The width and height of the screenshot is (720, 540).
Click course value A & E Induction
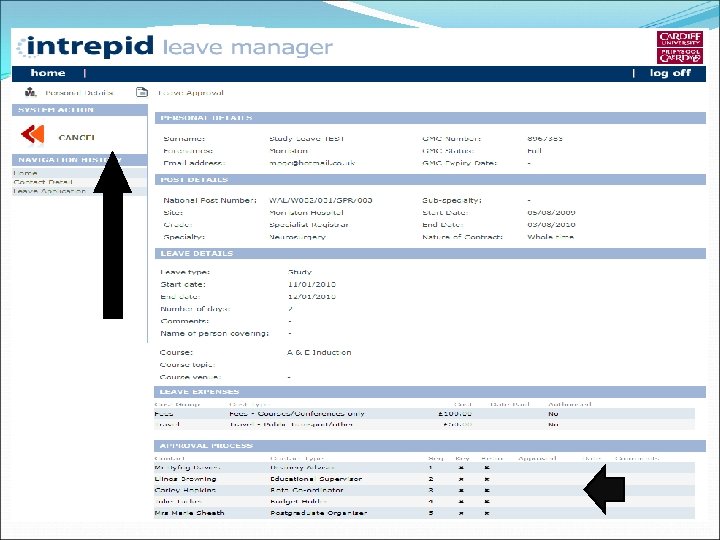319,353
